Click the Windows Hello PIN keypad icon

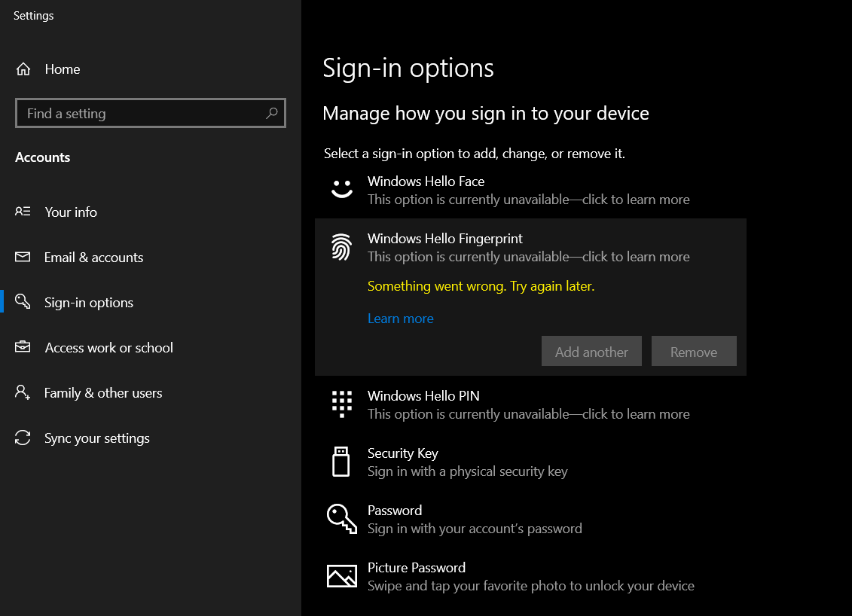[x=342, y=404]
